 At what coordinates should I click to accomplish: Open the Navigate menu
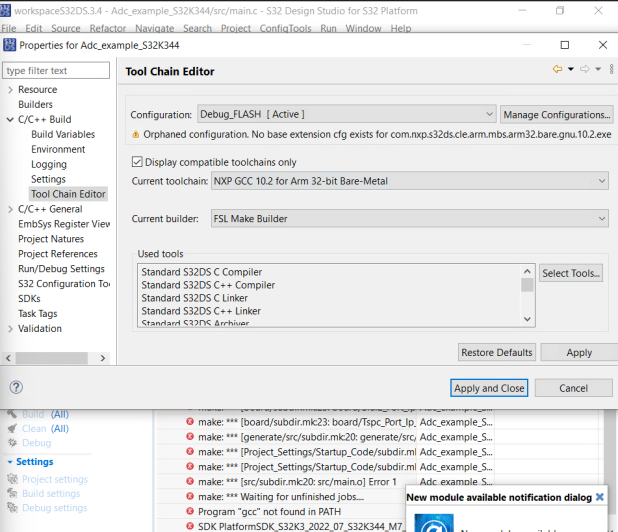click(x=154, y=28)
